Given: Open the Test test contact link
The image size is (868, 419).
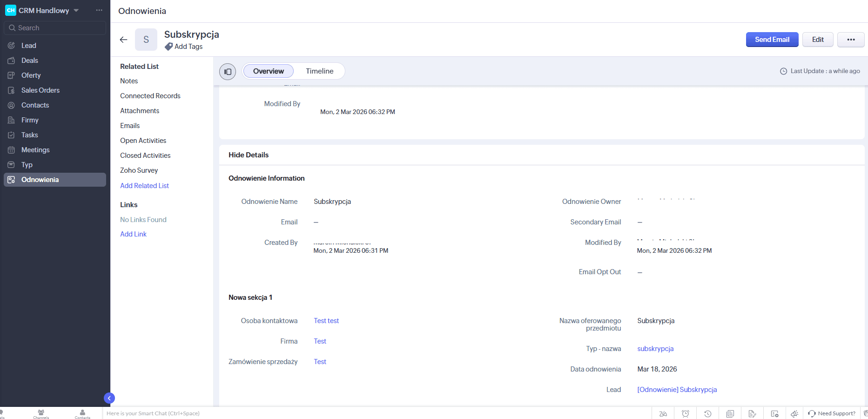Looking at the screenshot, I should 326,320.
